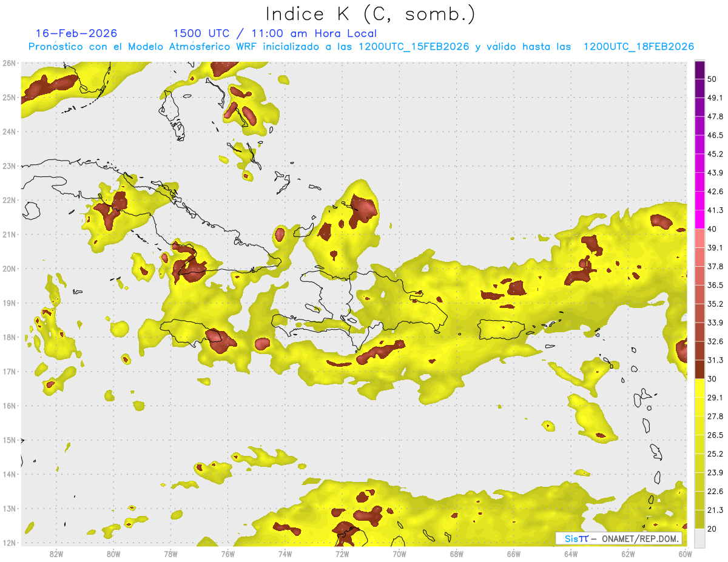This screenshot has height=562, width=728.
Task: Click the 23N latitude label
Action: pyautogui.click(x=9, y=166)
